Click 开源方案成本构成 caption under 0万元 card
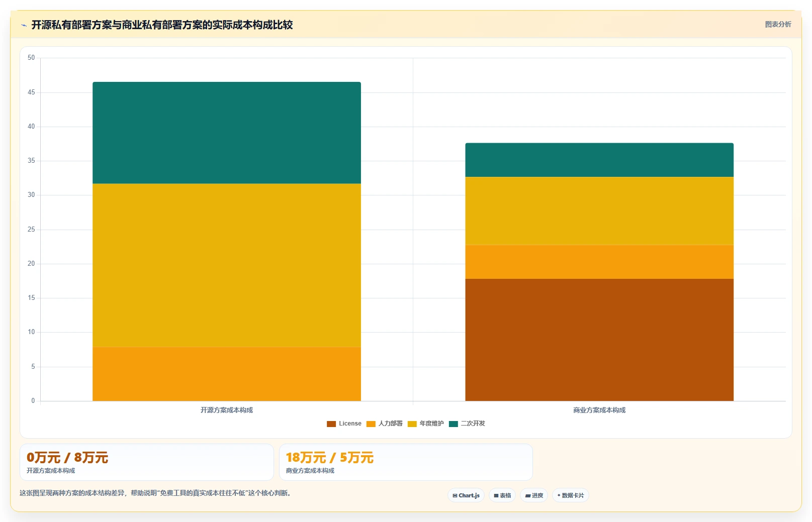812x522 pixels. [51, 471]
